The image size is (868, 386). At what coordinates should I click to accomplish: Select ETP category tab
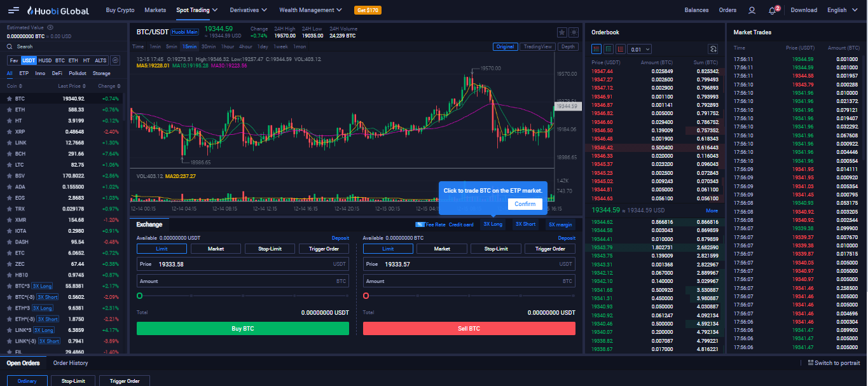click(24, 73)
